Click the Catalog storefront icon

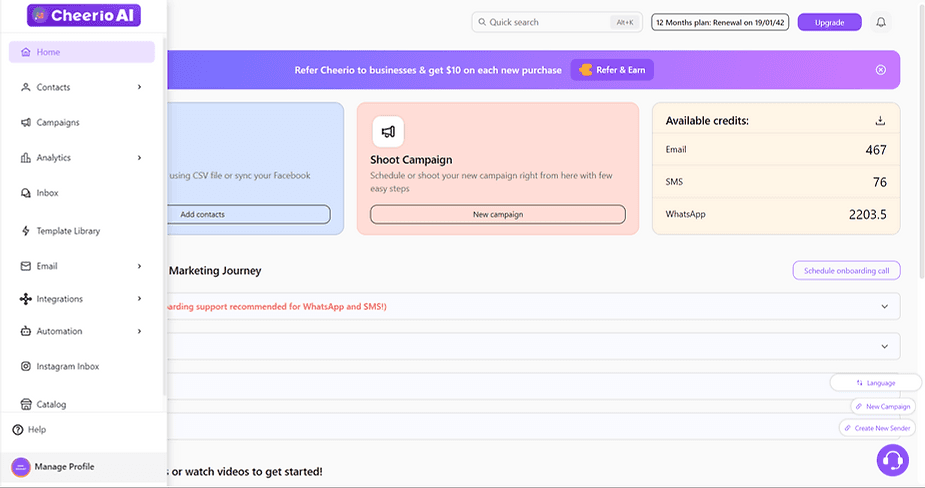click(x=25, y=404)
